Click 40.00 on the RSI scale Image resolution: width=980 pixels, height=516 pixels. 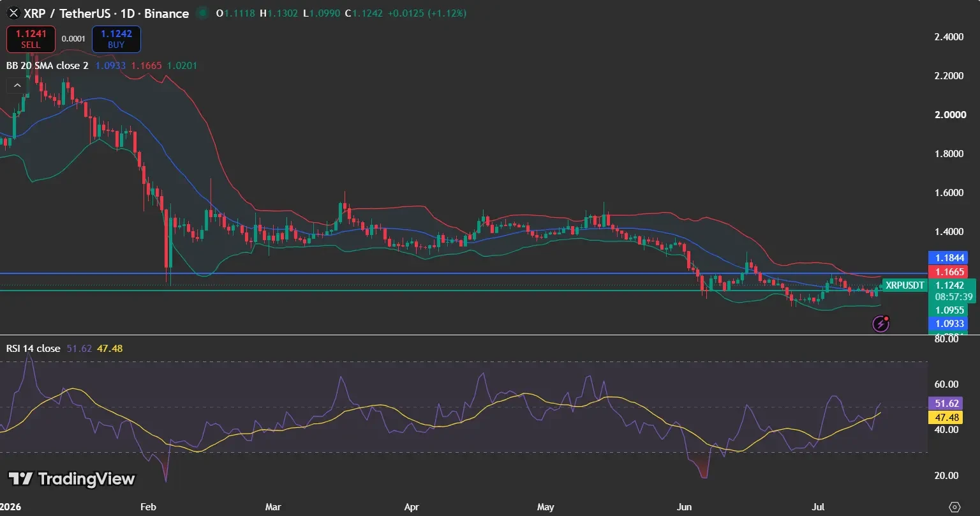[946, 430]
